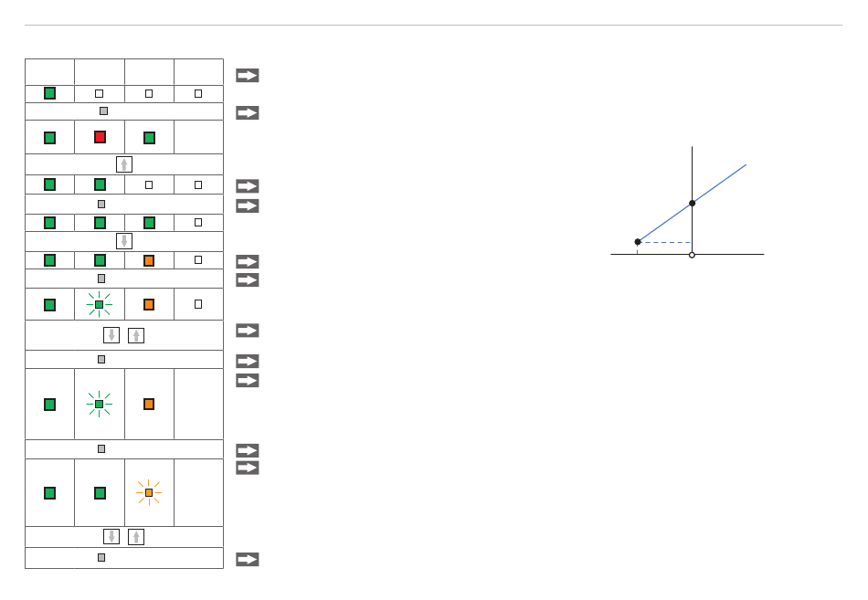Click green square right of the red square
868x600 pixels.
pos(149,137)
